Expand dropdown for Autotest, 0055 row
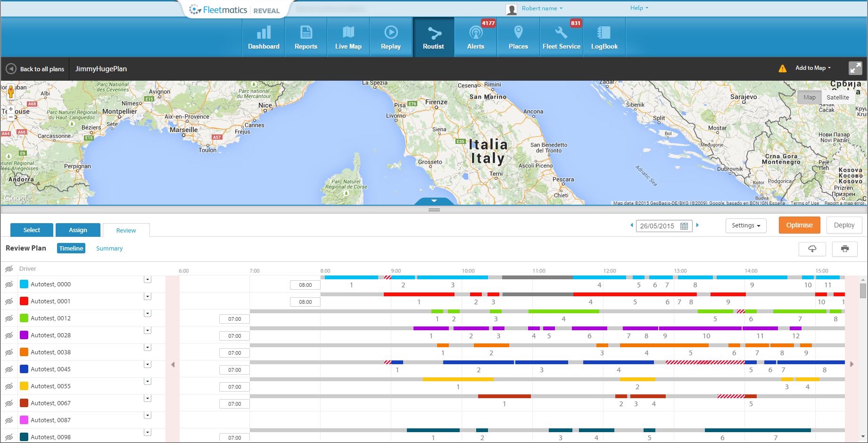This screenshot has height=443, width=868. coord(148,382)
